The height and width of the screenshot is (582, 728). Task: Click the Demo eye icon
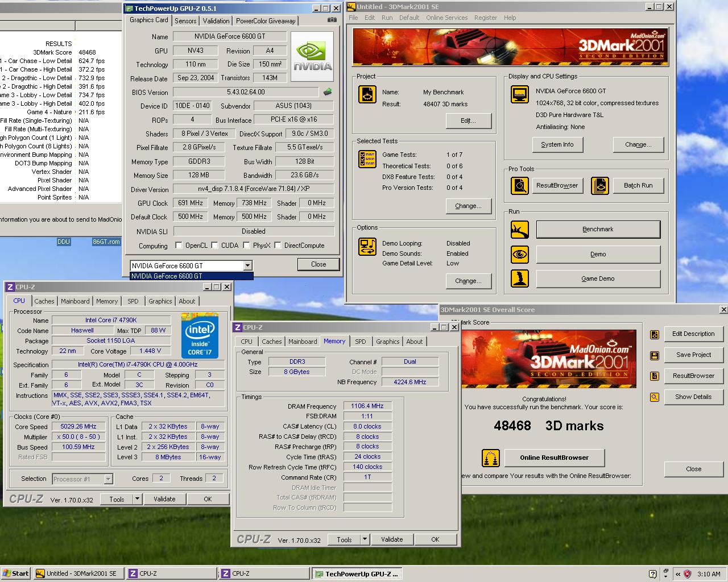tap(519, 254)
